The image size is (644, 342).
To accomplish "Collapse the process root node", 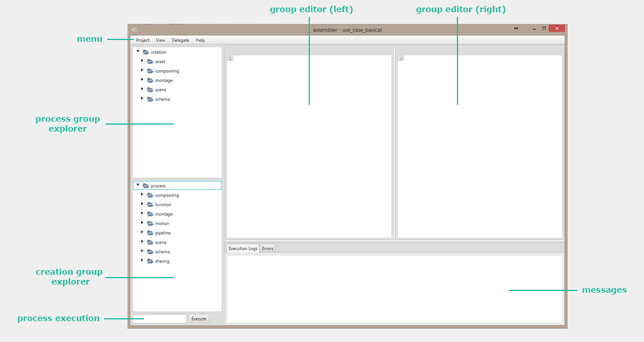I will (x=138, y=185).
